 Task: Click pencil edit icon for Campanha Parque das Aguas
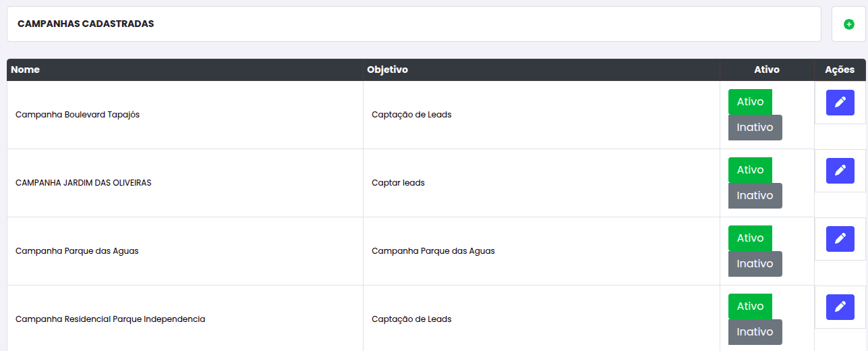coord(840,239)
